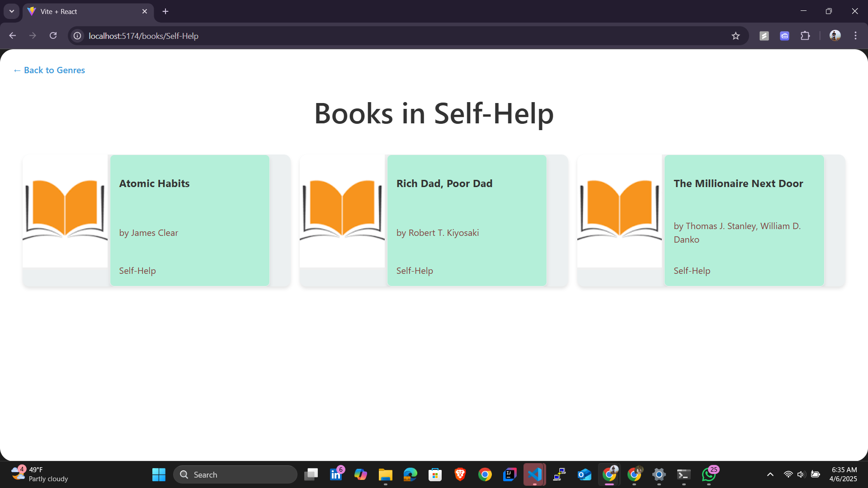Reload the page with the refresh icon

coord(53,36)
